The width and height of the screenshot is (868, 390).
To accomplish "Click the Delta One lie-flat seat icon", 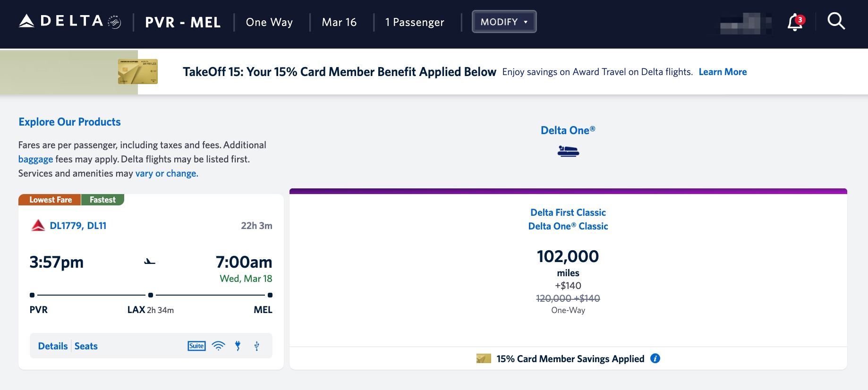I will coord(568,151).
